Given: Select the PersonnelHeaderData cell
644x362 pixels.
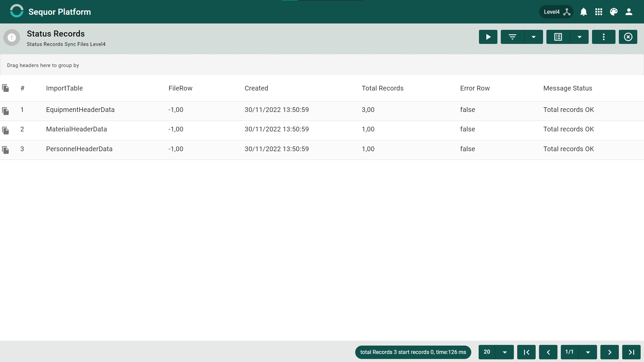Looking at the screenshot, I should pos(79,149).
